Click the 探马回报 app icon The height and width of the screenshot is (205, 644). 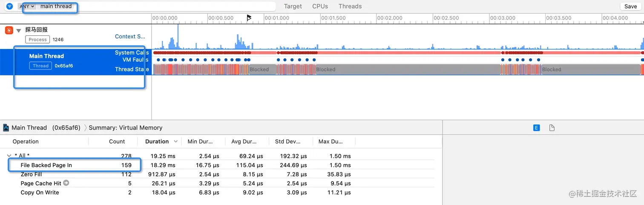9,30
